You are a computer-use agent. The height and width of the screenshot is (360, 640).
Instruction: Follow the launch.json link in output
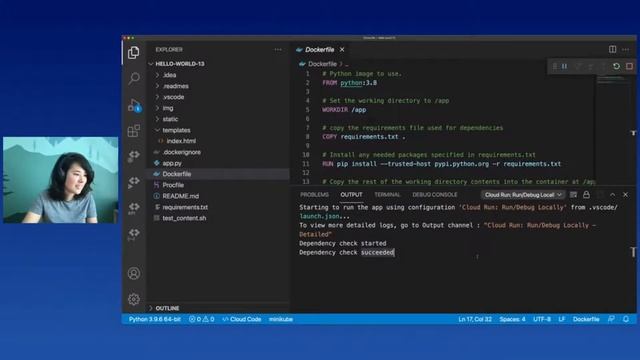click(x=319, y=216)
